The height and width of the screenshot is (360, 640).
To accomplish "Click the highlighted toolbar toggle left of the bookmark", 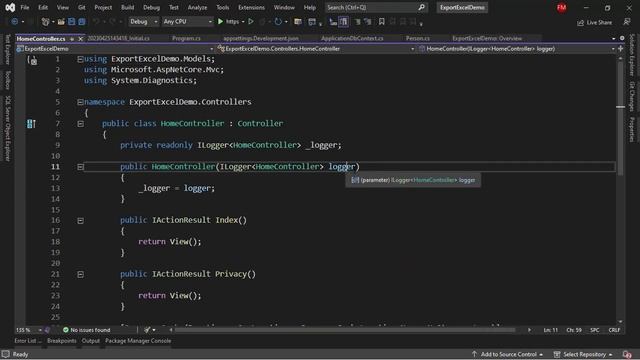I will click(344, 22).
